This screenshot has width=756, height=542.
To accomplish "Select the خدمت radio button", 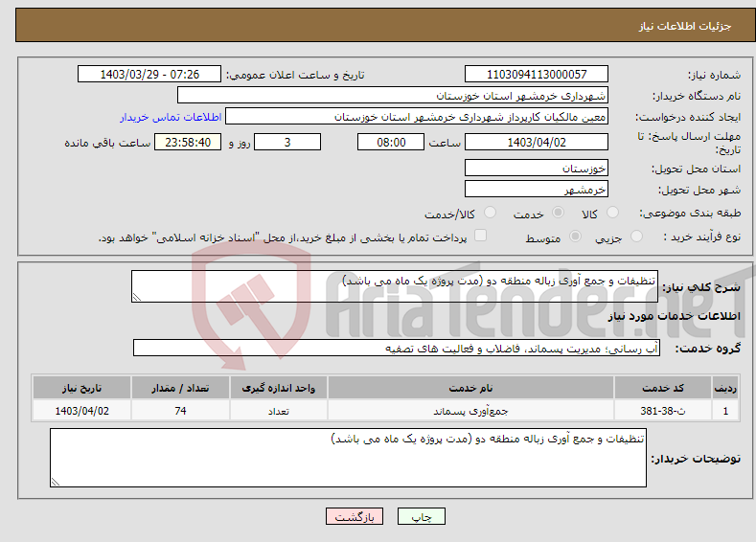I will click(558, 213).
